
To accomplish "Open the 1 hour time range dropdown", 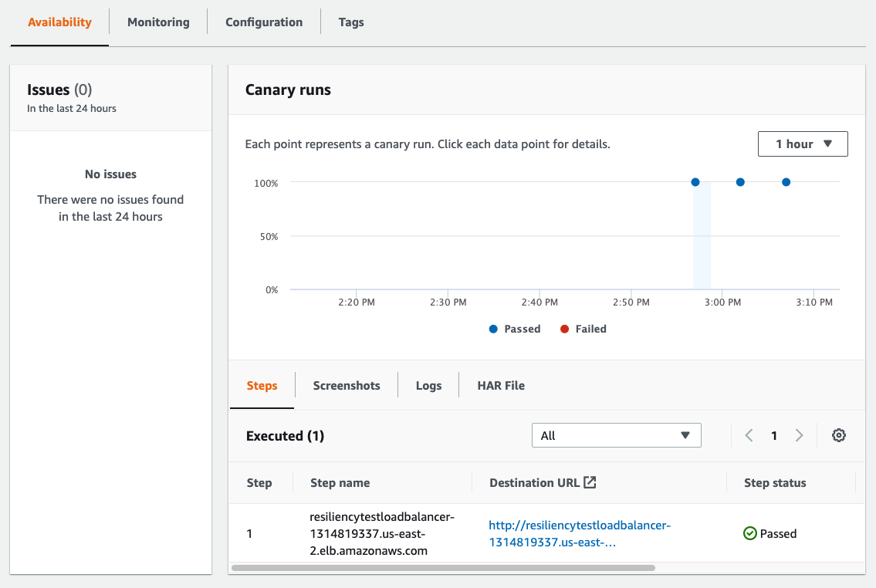I will click(803, 144).
